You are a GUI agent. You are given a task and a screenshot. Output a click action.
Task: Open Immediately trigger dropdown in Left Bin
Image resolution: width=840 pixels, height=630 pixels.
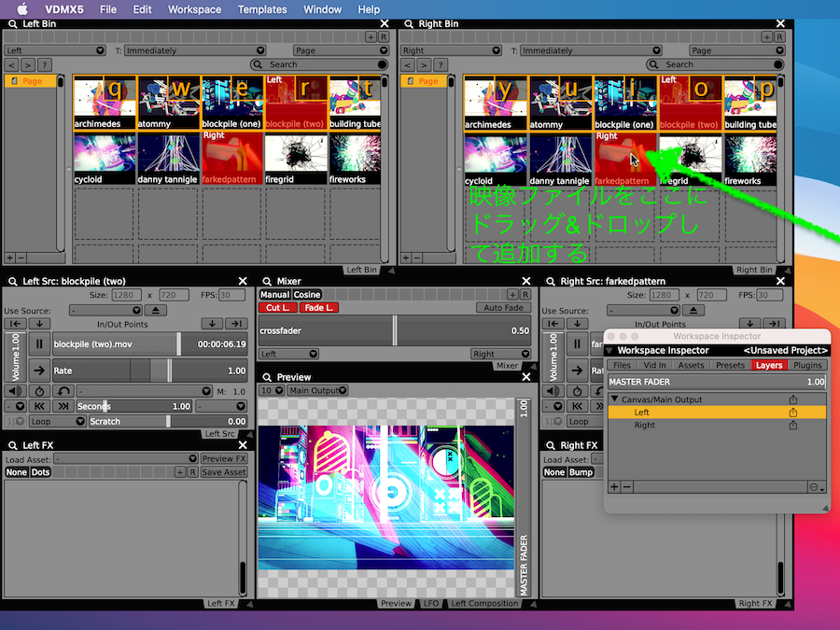click(x=195, y=50)
